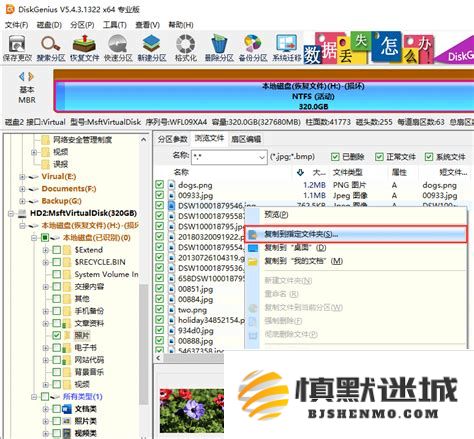Click the folder icon beside 复制到"我的文档"
The width and height of the screenshot is (474, 439).
tap(253, 261)
